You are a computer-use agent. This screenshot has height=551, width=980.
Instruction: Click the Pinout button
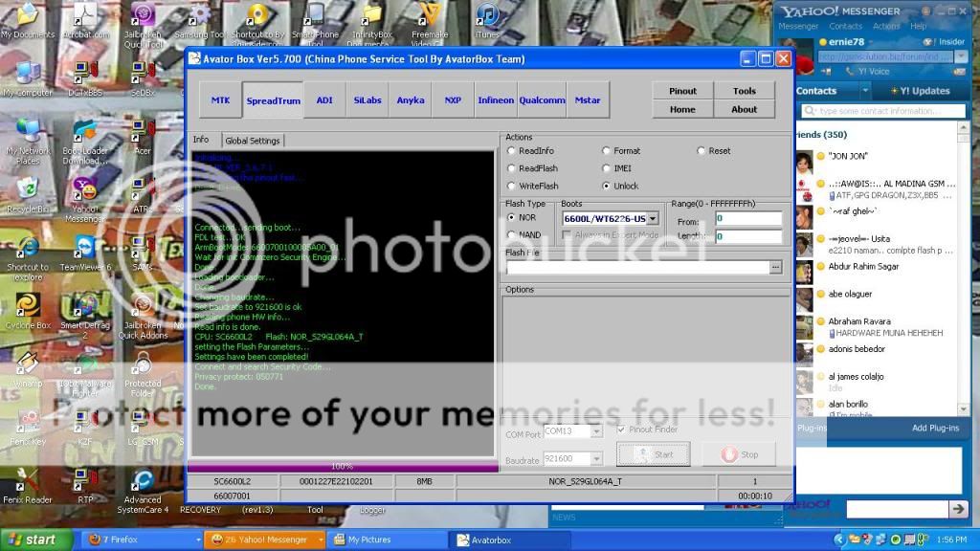tap(682, 91)
